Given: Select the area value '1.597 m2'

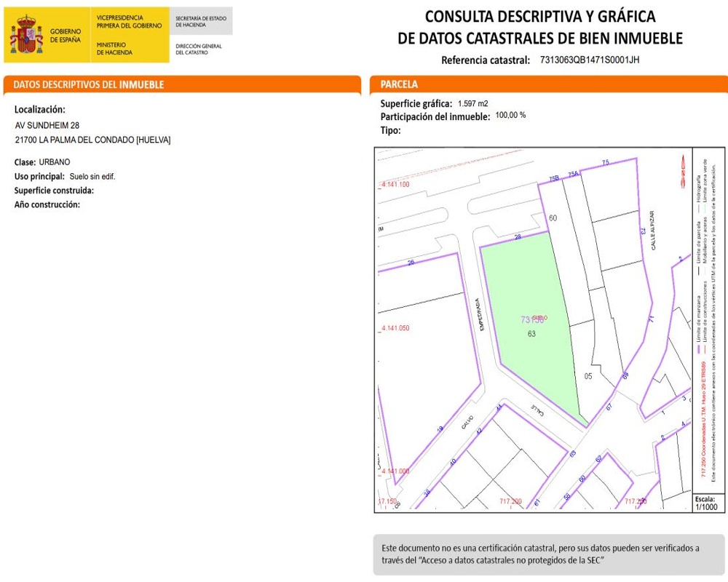Looking at the screenshot, I should (x=472, y=103).
